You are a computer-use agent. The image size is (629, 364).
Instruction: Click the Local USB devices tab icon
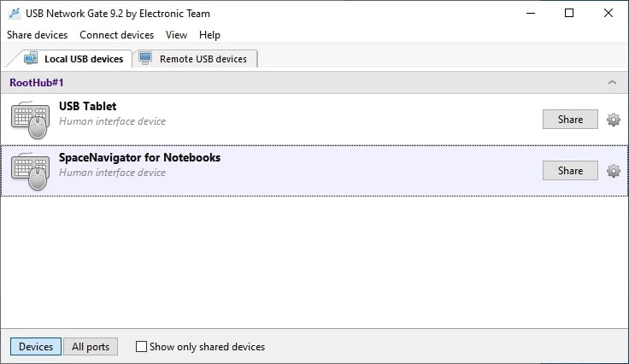(31, 59)
